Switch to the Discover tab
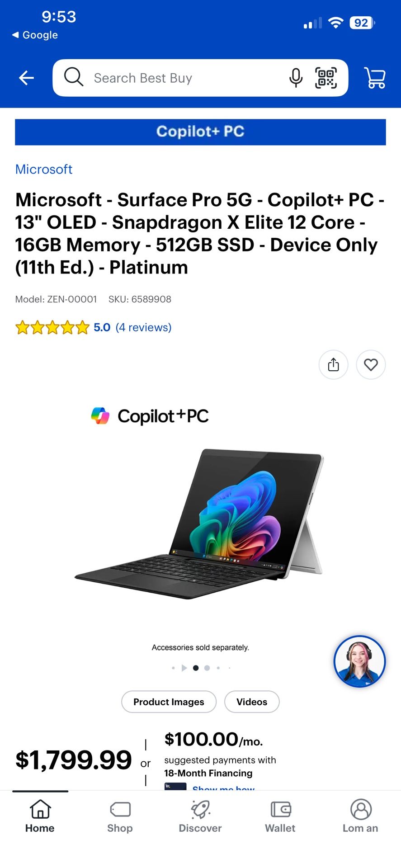The image size is (401, 868). (x=200, y=816)
